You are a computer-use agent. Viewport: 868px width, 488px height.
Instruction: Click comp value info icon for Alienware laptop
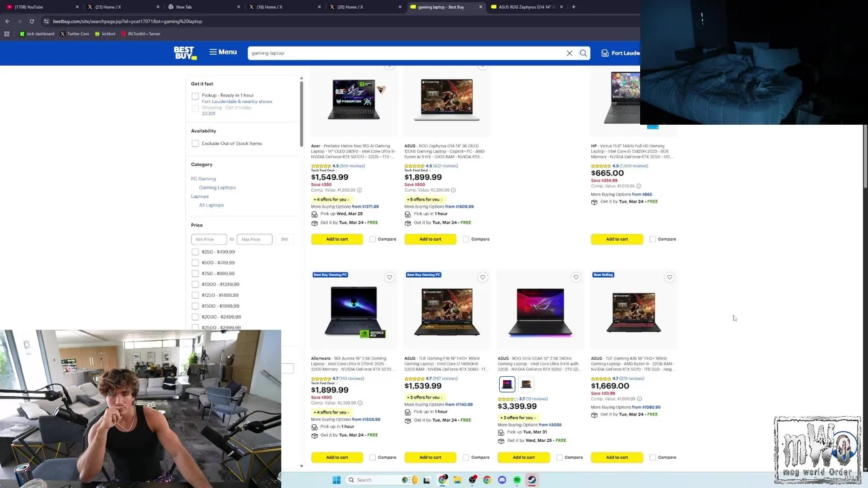click(359, 403)
